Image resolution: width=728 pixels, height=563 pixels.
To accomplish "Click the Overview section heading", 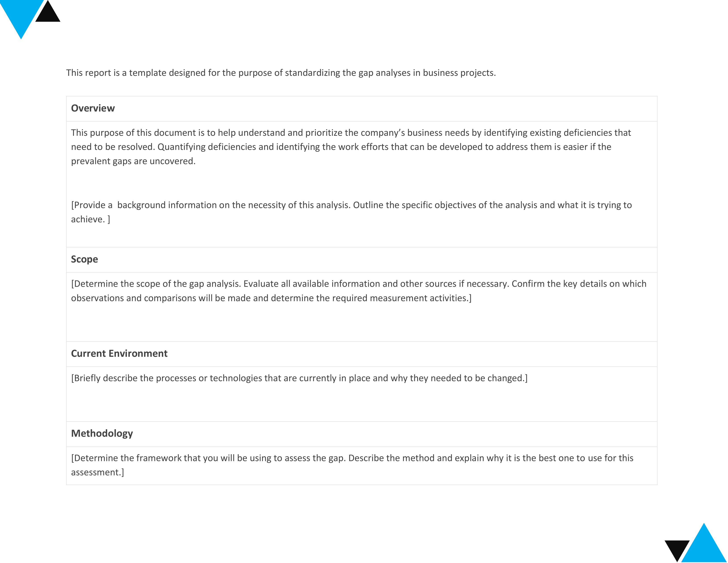I will (x=93, y=108).
